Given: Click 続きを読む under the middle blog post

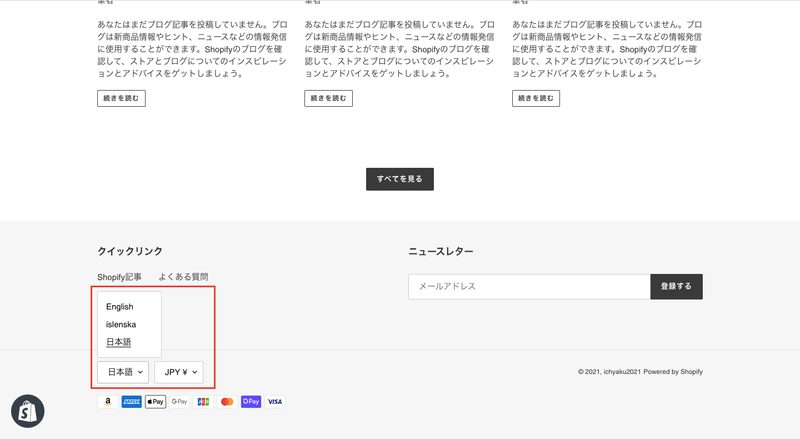Looking at the screenshot, I should [329, 99].
